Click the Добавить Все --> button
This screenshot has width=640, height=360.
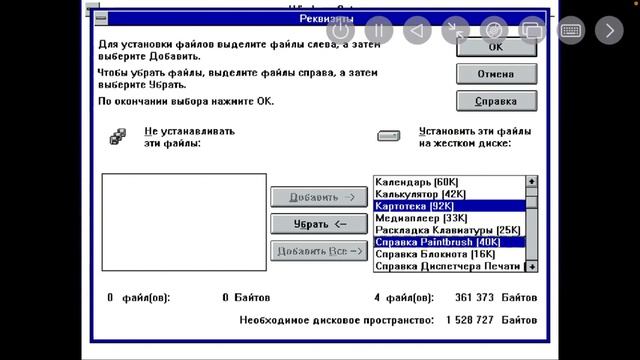(x=319, y=251)
